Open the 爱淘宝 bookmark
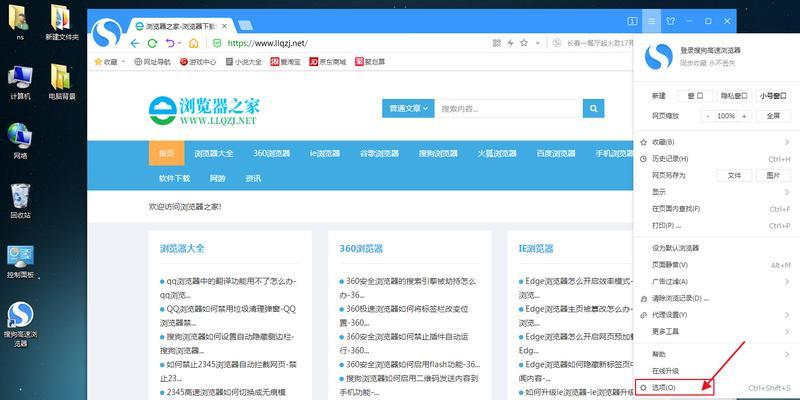The image size is (800, 400). coord(286,62)
